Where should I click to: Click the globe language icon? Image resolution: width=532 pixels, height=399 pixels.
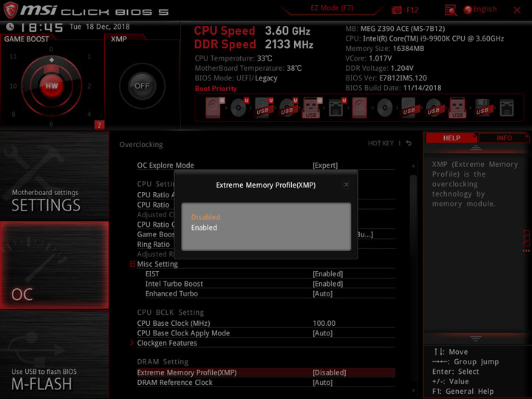468,10
